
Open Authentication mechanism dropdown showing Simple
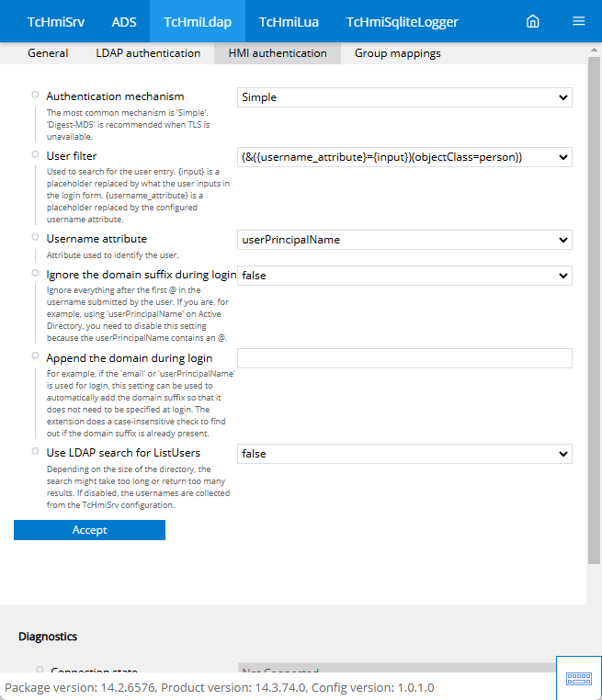[404, 97]
